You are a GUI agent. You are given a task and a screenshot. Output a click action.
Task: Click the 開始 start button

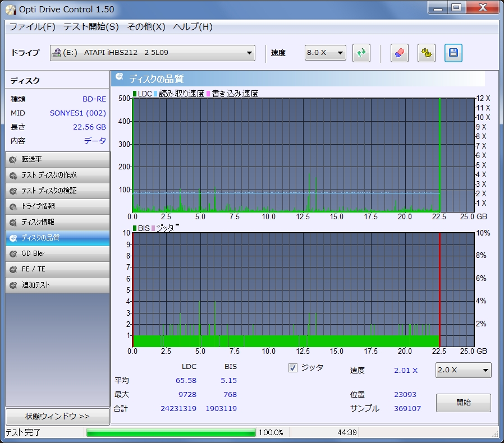[x=463, y=403]
